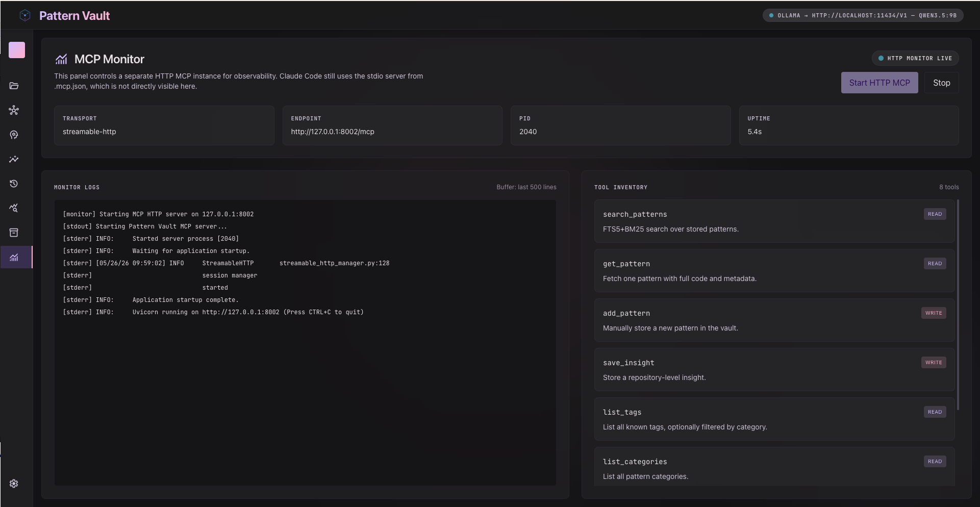Click log line 'Waiting for application startup'
The height and width of the screenshot is (507, 980).
156,251
